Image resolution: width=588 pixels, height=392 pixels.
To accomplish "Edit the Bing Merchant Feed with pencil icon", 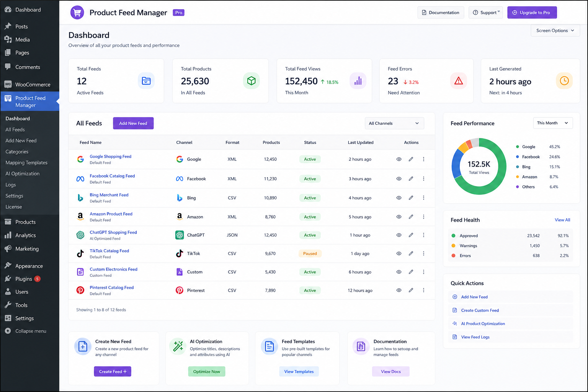I will [x=411, y=198].
